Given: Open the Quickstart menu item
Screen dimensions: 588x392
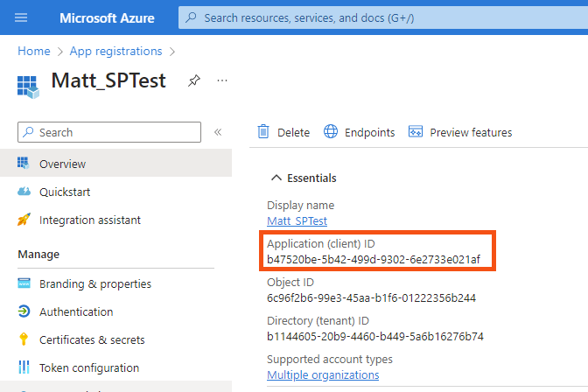Looking at the screenshot, I should tap(65, 192).
